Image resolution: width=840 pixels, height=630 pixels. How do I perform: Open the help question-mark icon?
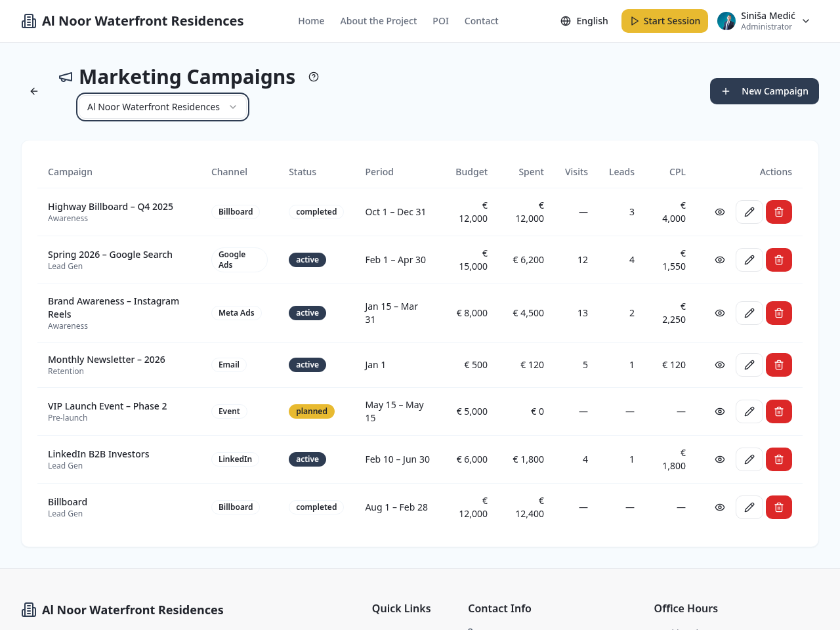[x=314, y=77]
